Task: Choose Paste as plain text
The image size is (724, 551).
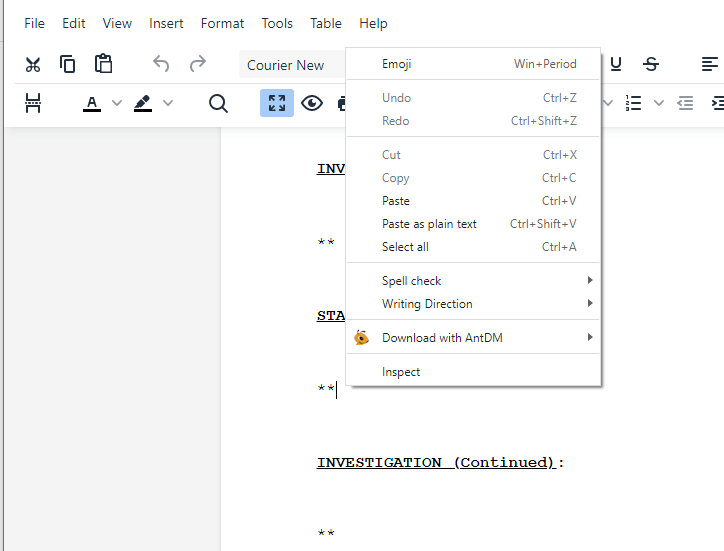Action: (473, 224)
